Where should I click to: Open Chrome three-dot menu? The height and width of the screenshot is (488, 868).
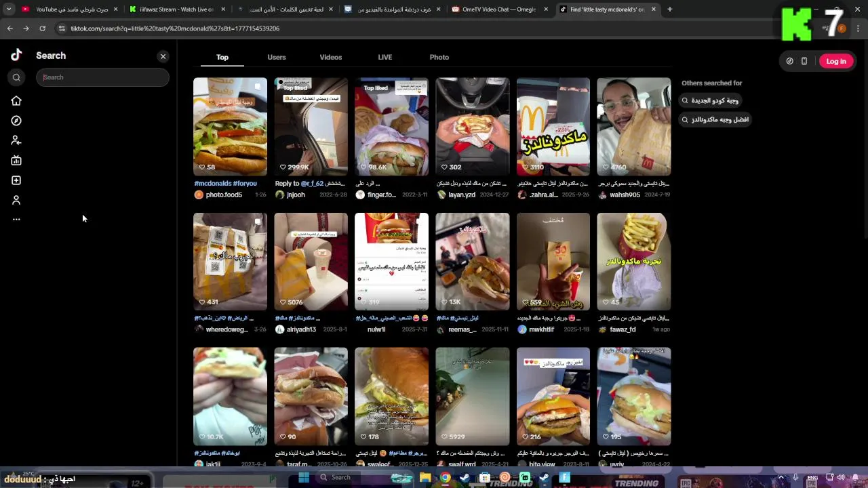pos(858,28)
